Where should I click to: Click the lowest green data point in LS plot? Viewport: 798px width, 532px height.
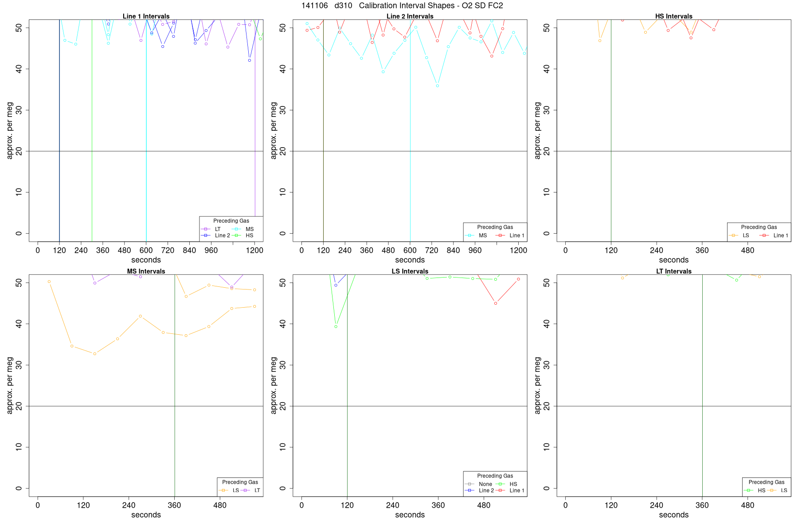(x=336, y=327)
